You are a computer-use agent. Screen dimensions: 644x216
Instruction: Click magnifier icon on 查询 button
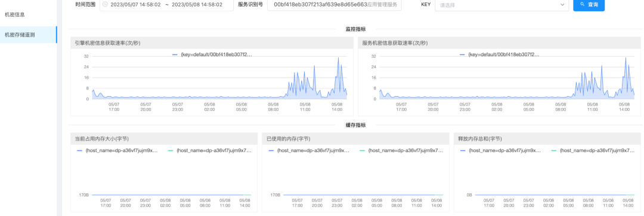[x=583, y=5]
